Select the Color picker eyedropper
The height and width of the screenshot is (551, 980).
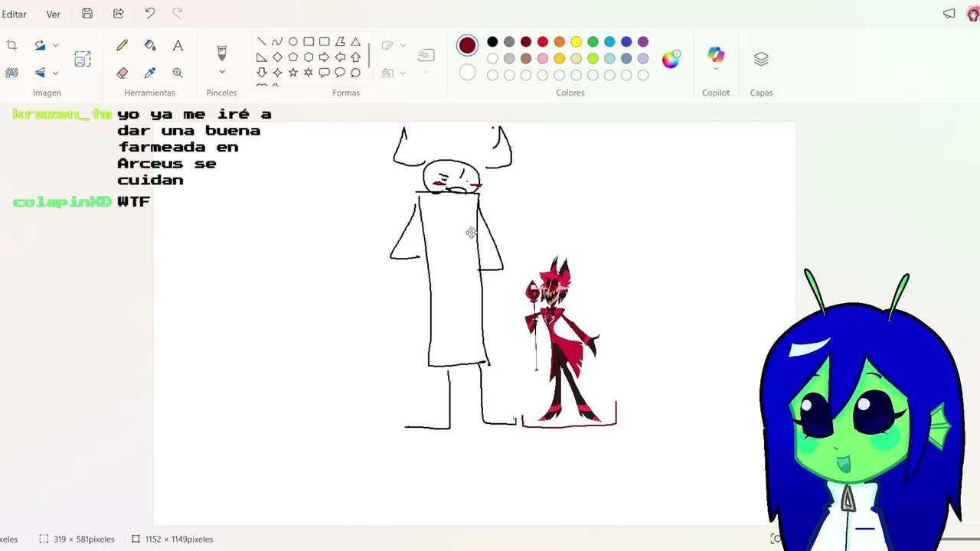pos(150,73)
